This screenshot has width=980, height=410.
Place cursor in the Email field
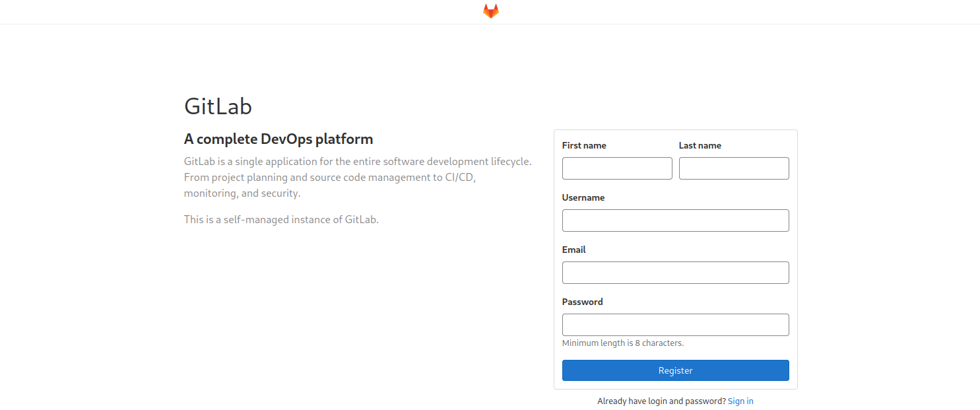point(675,273)
